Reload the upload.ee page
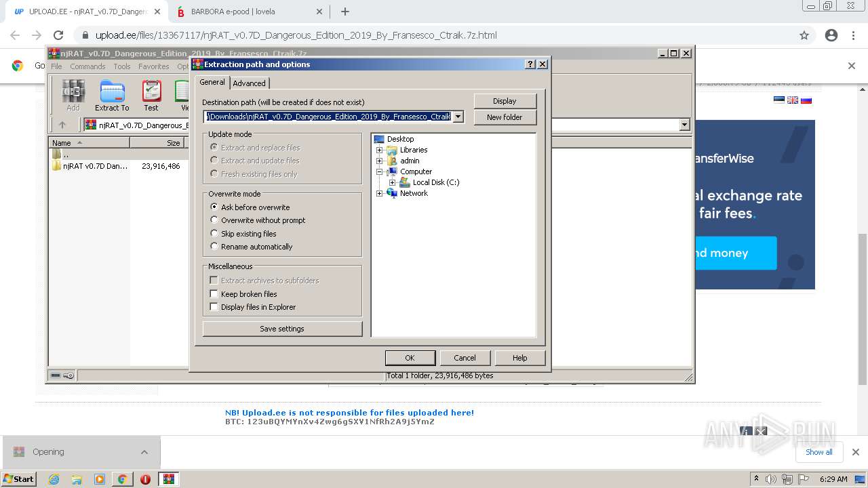868x488 pixels. click(58, 35)
